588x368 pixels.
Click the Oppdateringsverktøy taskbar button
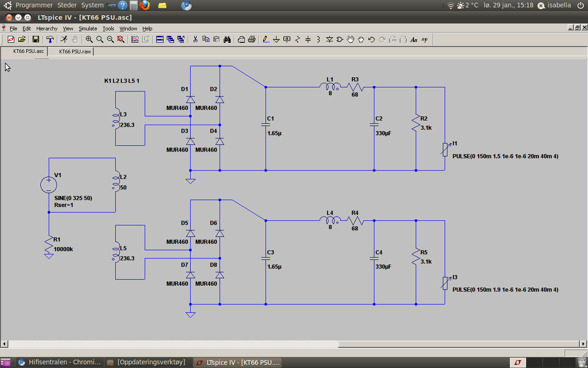(x=147, y=362)
